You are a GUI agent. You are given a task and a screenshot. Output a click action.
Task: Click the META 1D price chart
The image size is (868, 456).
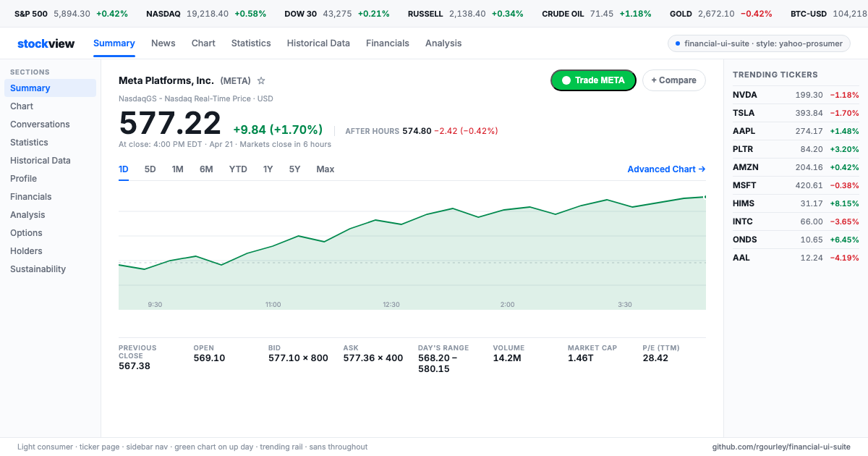click(412, 248)
